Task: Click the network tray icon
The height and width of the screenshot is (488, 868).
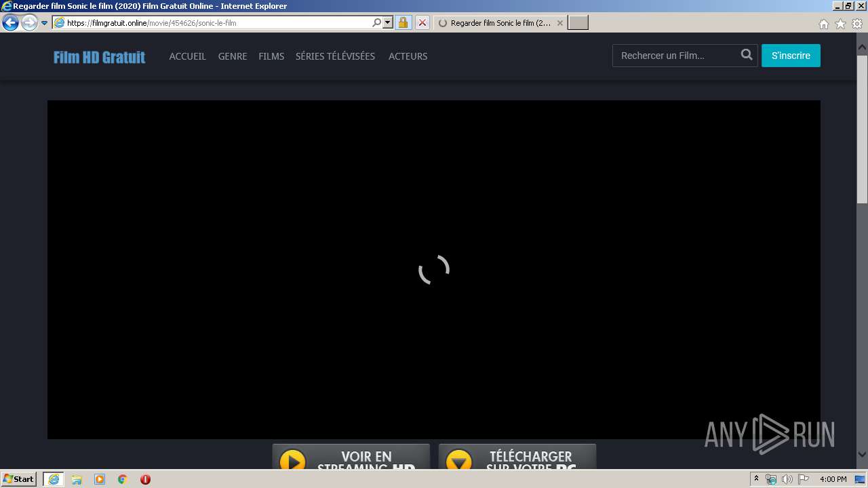Action: 771,479
